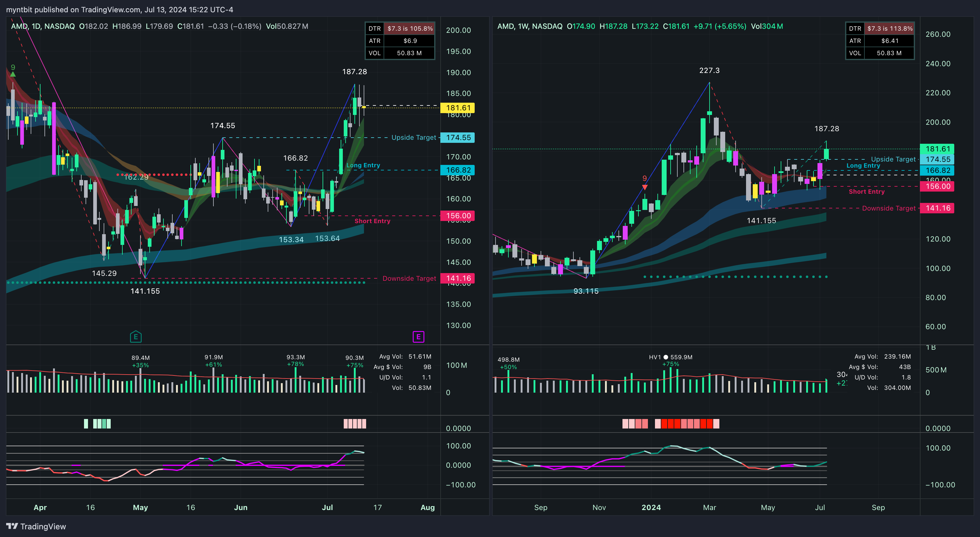Click the 90.3M +75% volume label
This screenshot has height=537, width=980.
[x=354, y=361]
